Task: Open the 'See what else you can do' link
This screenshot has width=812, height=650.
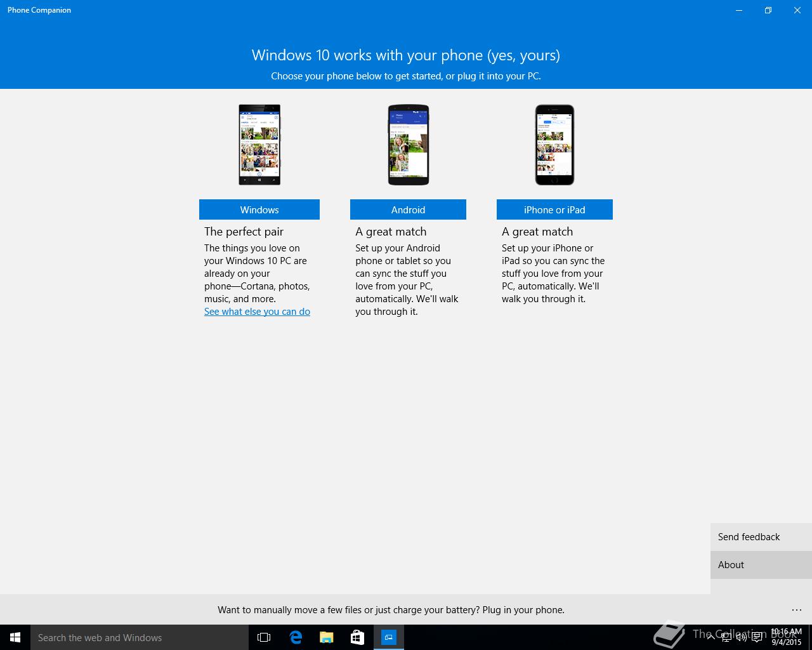Action: point(257,312)
